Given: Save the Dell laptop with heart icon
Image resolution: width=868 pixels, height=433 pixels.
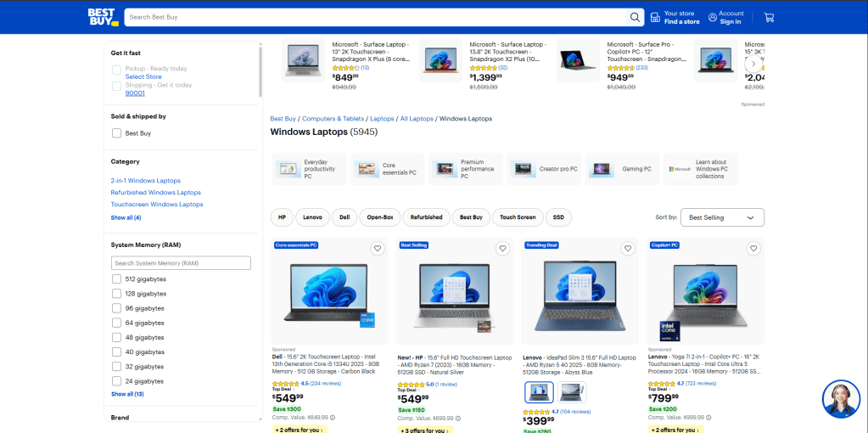Looking at the screenshot, I should click(378, 249).
